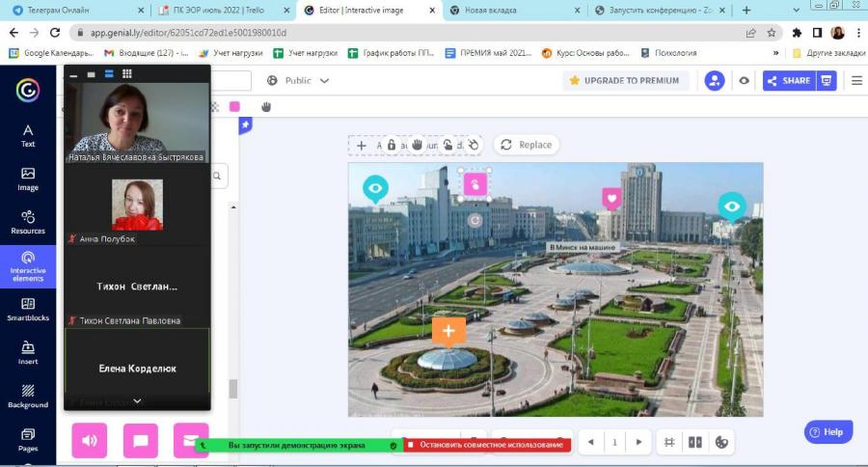Select the pink heart marker on image
Viewport: 868px width, 467px height.
point(611,199)
